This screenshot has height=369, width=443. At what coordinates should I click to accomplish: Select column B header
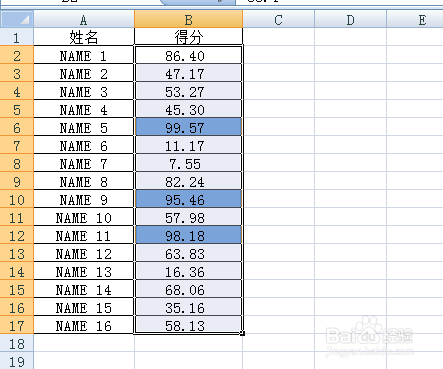188,20
